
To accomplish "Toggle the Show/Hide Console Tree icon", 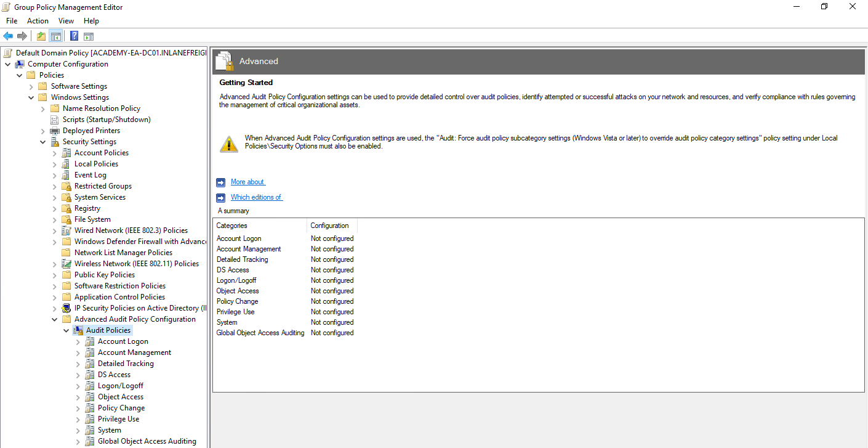I will 56,36.
